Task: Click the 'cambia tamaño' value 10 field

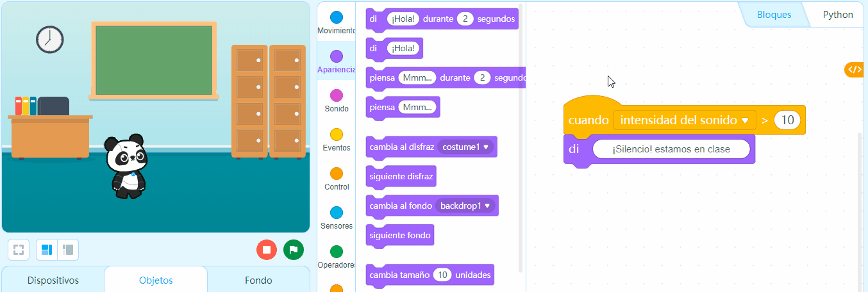Action: pyautogui.click(x=442, y=275)
